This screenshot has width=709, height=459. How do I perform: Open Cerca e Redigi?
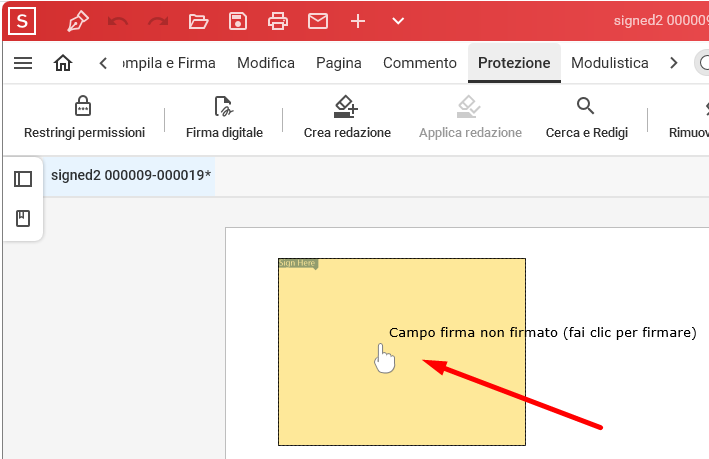586,118
